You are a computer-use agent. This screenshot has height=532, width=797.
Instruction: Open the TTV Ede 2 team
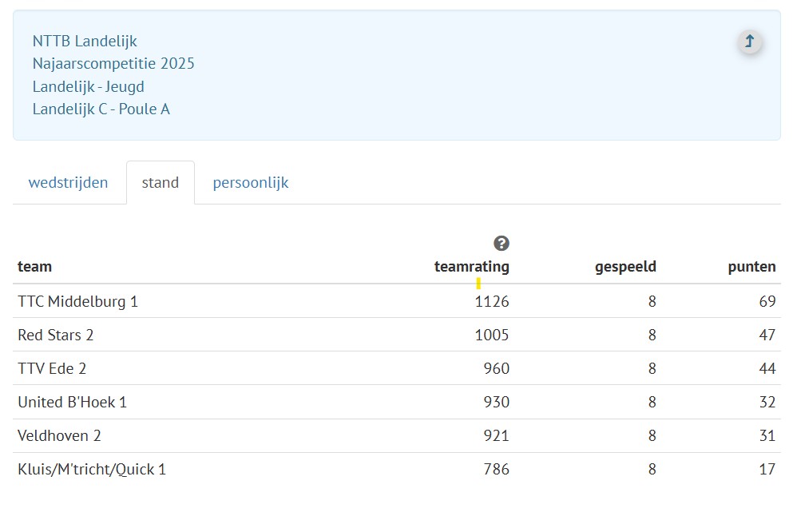pyautogui.click(x=52, y=369)
